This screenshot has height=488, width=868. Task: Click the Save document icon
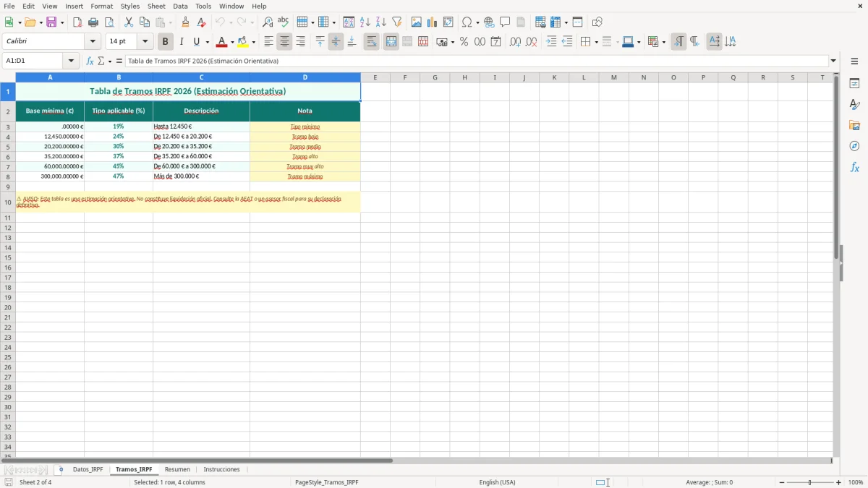(x=51, y=22)
